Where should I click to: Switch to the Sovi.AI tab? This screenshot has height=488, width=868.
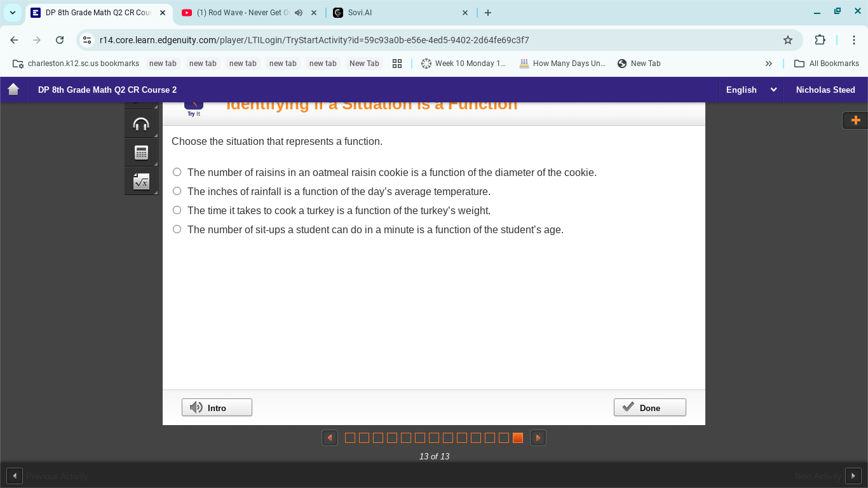381,12
